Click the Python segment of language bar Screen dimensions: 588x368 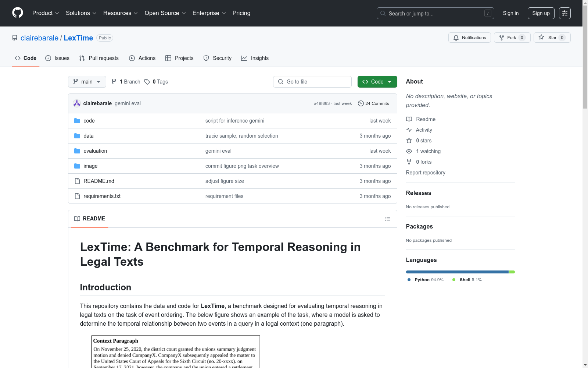coord(457,272)
